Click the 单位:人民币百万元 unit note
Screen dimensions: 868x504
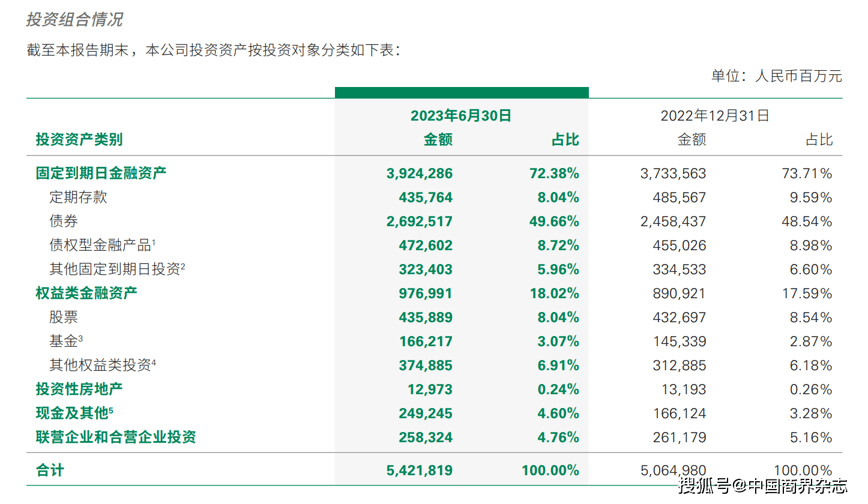click(x=776, y=76)
